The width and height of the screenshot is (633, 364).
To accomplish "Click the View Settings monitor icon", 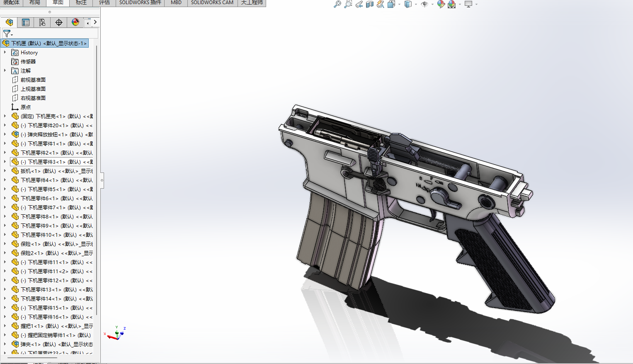I will 468,4.
